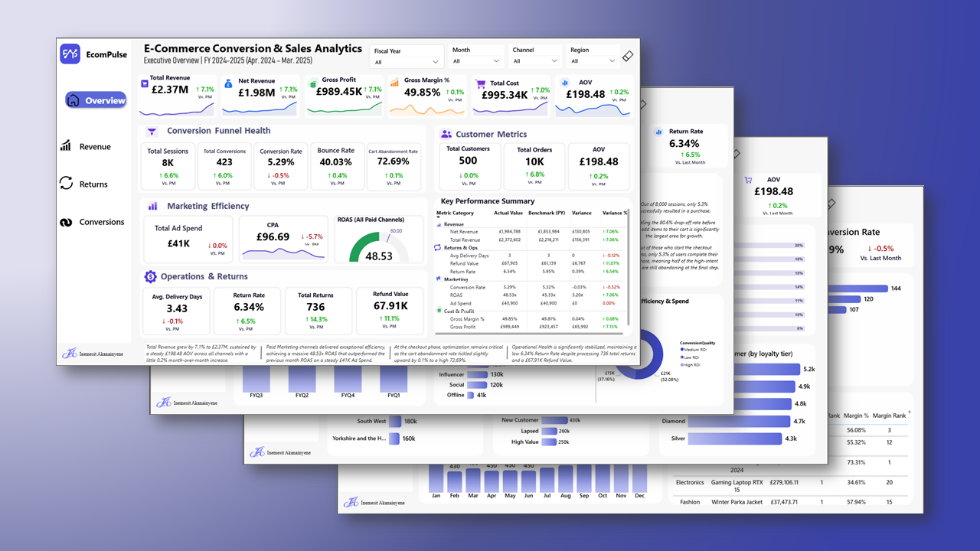Click the gear icon beside Operations & Returns

150,276
